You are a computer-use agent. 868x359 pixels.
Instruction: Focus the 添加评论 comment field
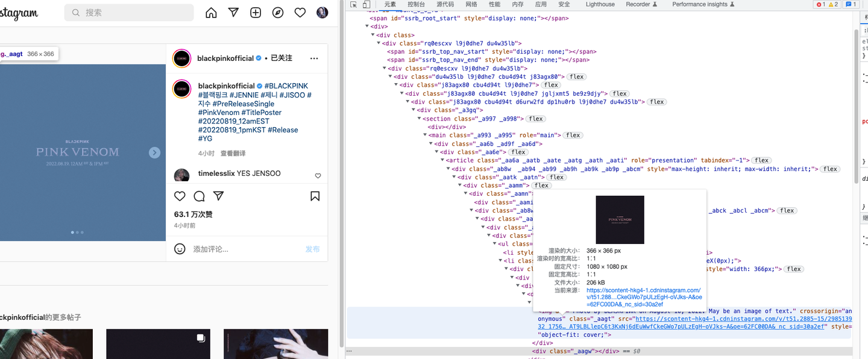[246, 249]
